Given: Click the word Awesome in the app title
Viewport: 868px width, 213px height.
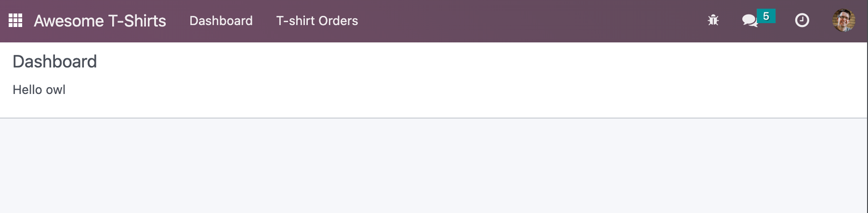Looking at the screenshot, I should coord(68,21).
